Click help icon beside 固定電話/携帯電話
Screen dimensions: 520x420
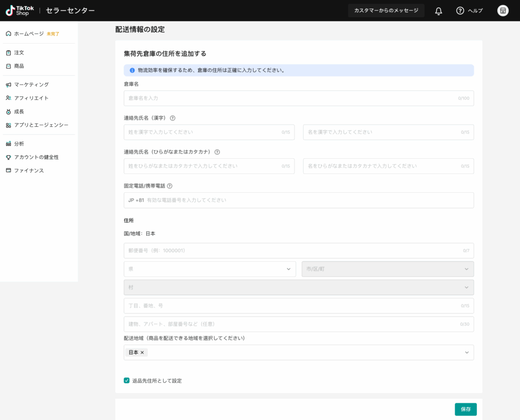click(170, 186)
